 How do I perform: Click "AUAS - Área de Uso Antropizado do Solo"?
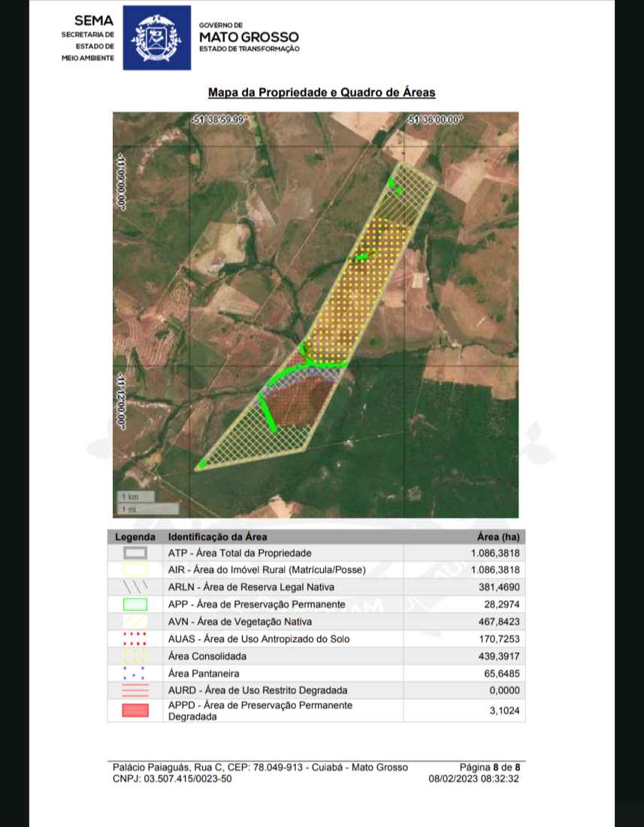(259, 639)
